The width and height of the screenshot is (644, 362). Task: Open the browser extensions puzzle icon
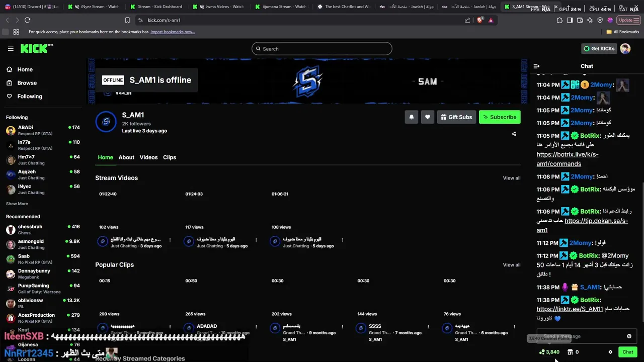(x=559, y=20)
